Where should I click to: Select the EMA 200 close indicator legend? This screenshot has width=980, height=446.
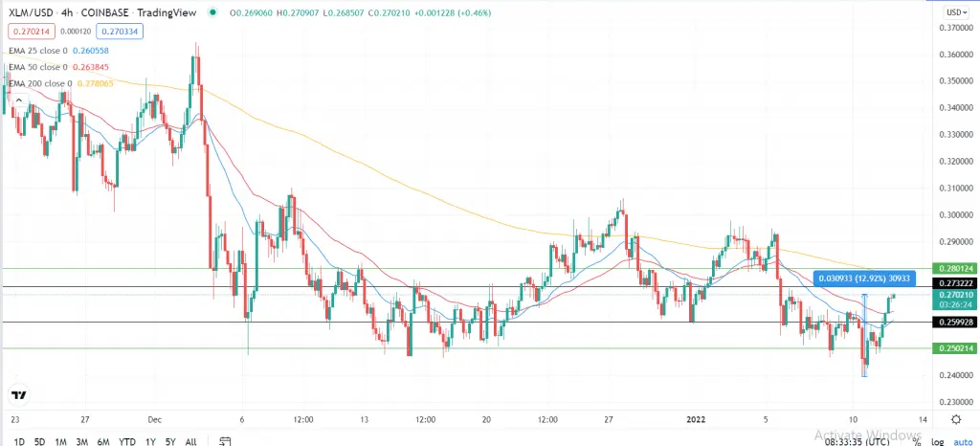[61, 83]
